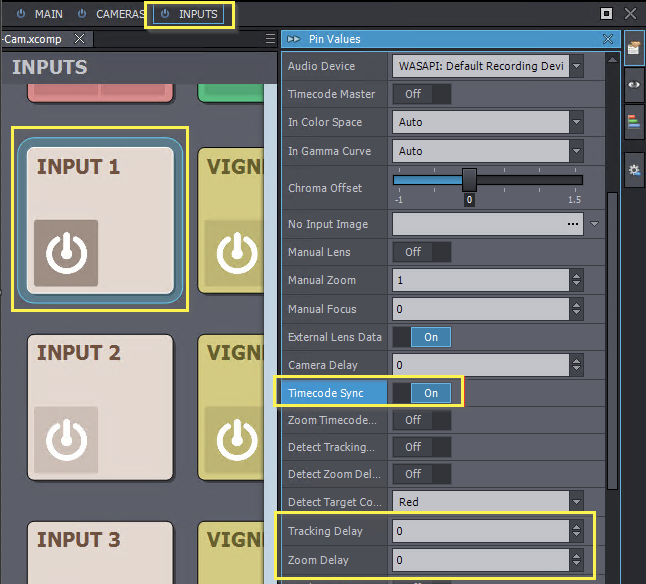This screenshot has height=584, width=646.
Task: Open the clapperboard panel in right sidebar
Action: click(634, 48)
